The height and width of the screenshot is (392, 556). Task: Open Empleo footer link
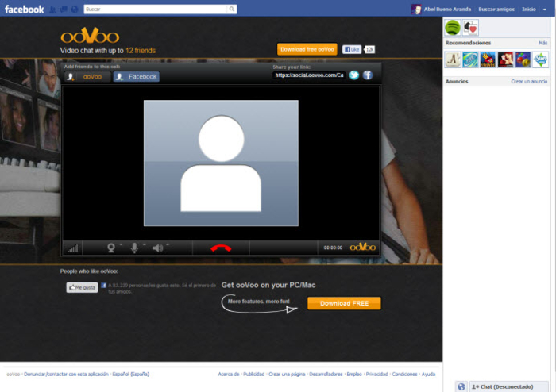354,375
